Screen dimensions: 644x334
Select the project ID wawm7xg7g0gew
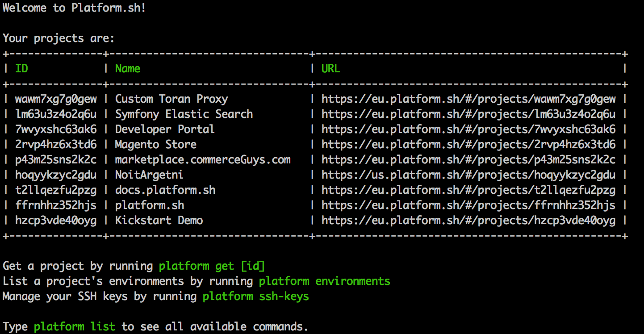[55, 99]
